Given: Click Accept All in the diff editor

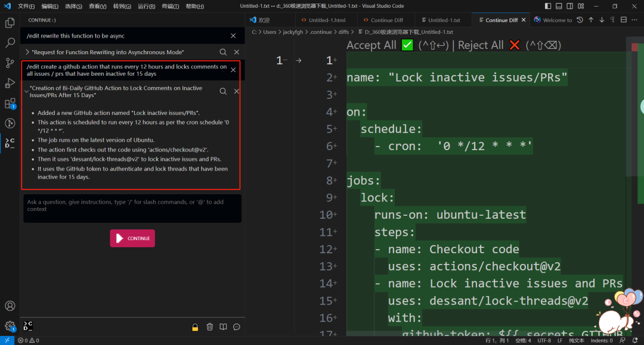Looking at the screenshot, I should [x=371, y=45].
